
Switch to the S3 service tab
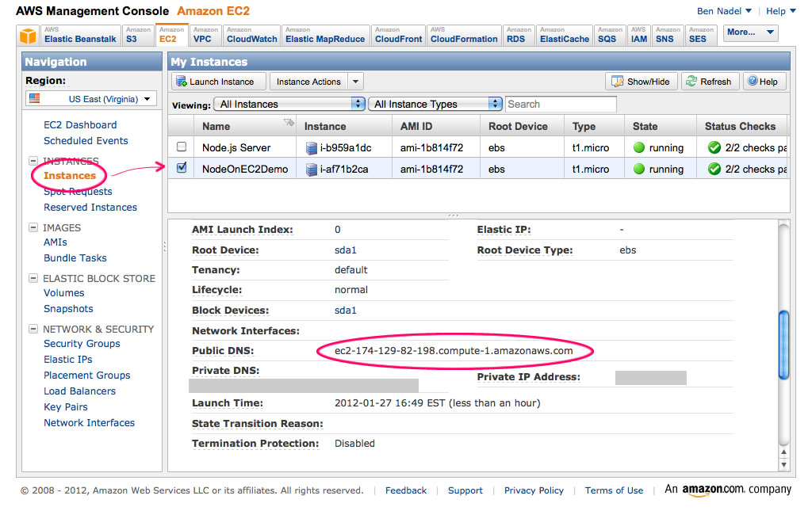point(138,35)
